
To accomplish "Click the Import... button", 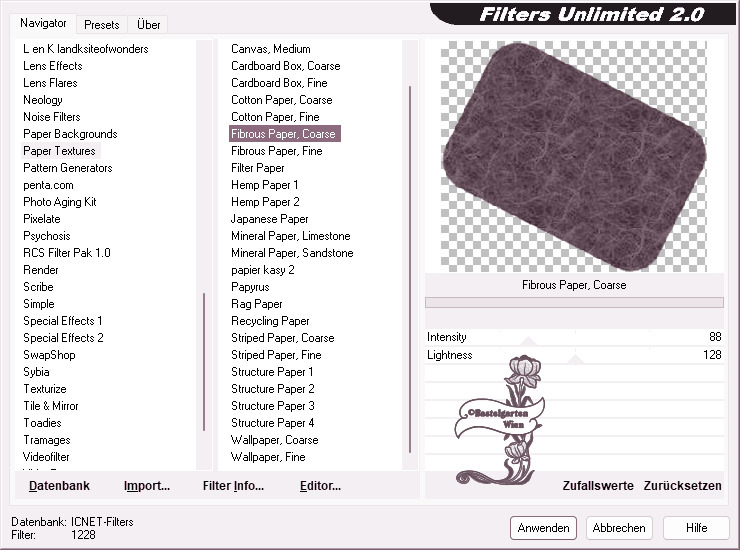I will click(x=147, y=486).
